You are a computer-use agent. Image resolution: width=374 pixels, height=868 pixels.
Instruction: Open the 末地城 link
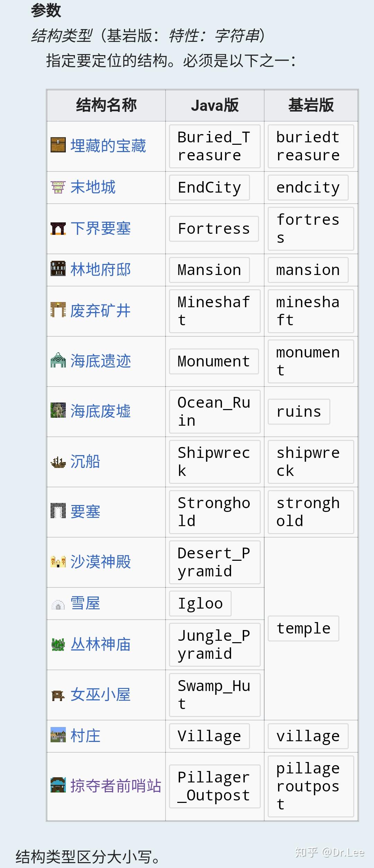pyautogui.click(x=93, y=187)
